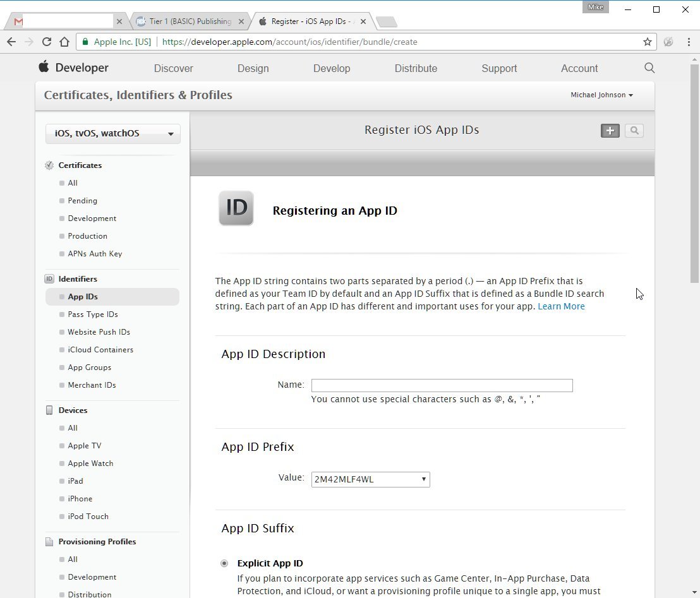Open the Distribute menu item
Image resolution: width=700 pixels, height=598 pixels.
[416, 68]
